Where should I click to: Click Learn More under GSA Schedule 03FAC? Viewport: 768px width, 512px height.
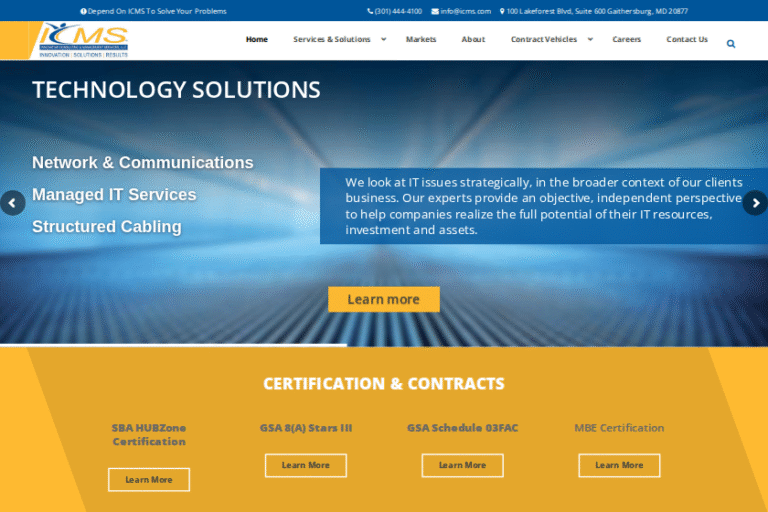pos(462,465)
